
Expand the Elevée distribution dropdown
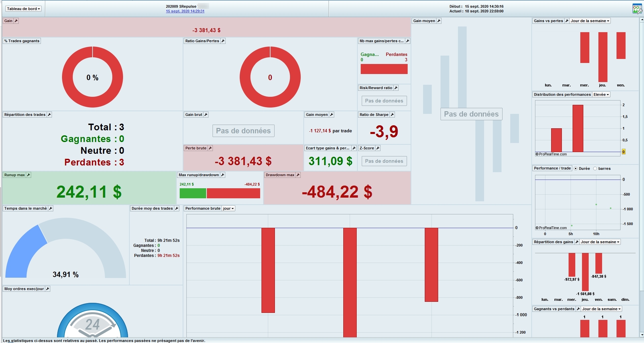pos(601,94)
